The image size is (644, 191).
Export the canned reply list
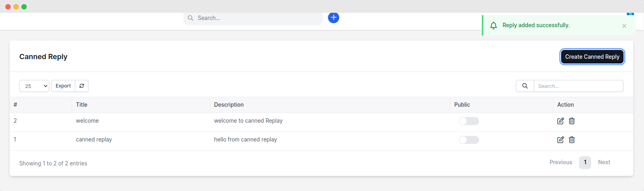(63, 86)
